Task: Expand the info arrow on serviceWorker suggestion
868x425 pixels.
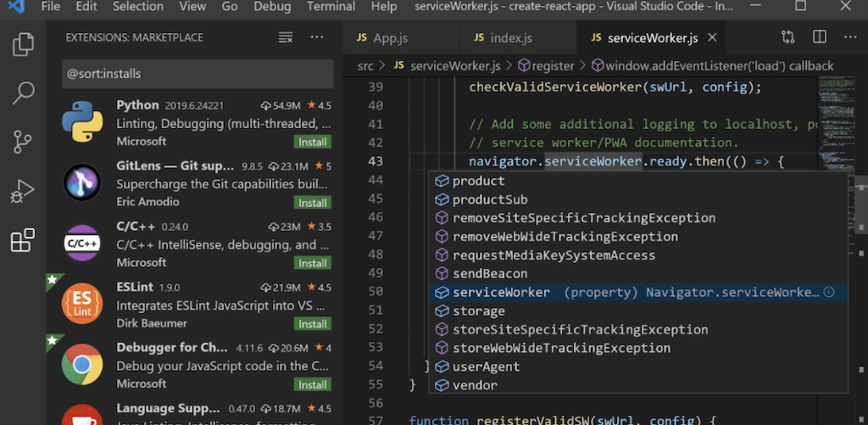Action: [829, 293]
